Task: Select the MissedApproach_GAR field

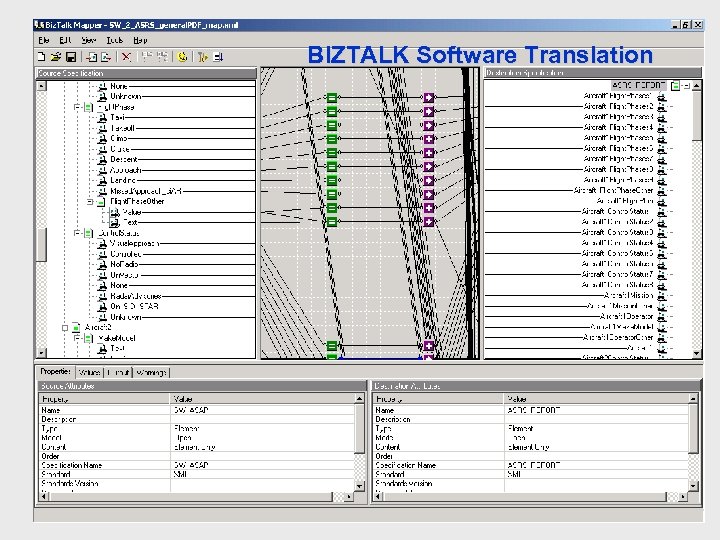Action: point(146,191)
